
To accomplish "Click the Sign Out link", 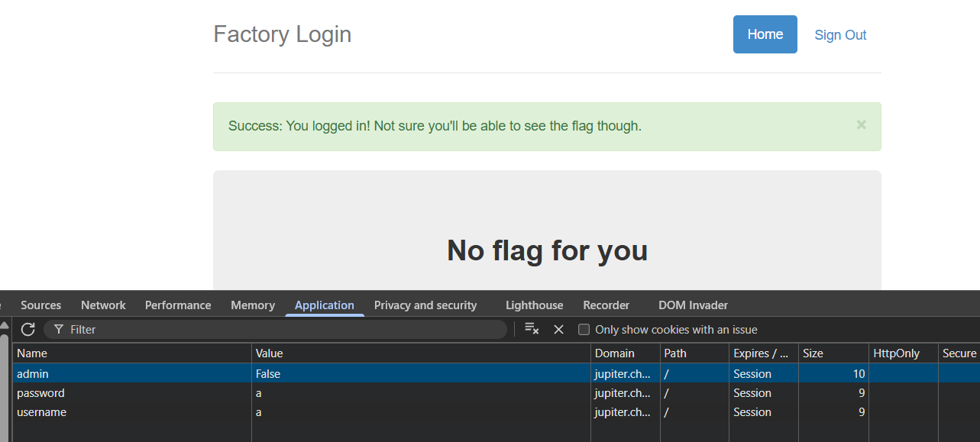I will (x=840, y=35).
